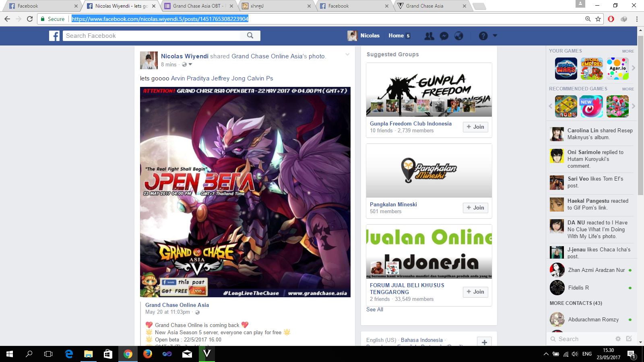Show next games with right arrow in Your Games
Screen dimensions: 644x362
pyautogui.click(x=633, y=68)
